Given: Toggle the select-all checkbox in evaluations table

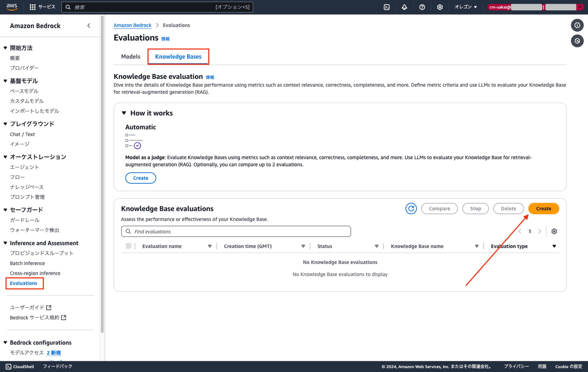Looking at the screenshot, I should [128, 246].
